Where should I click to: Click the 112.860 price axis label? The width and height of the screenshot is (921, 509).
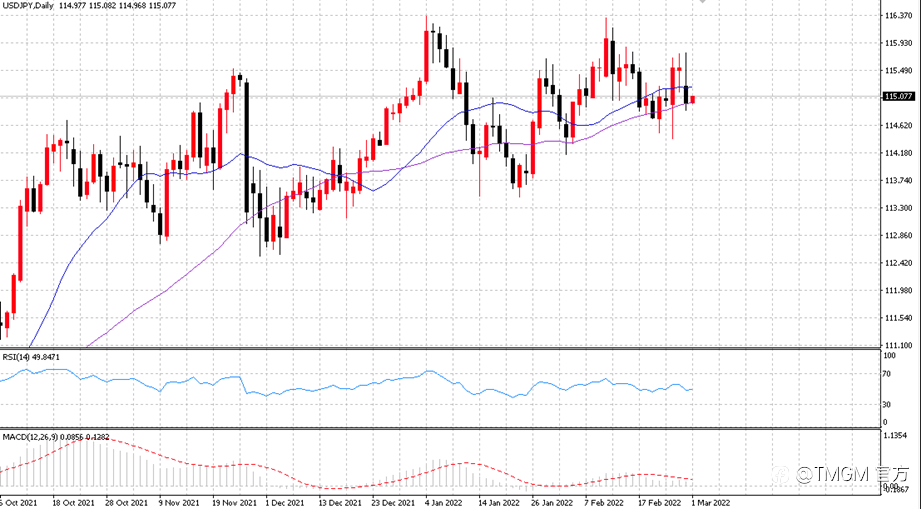point(899,236)
